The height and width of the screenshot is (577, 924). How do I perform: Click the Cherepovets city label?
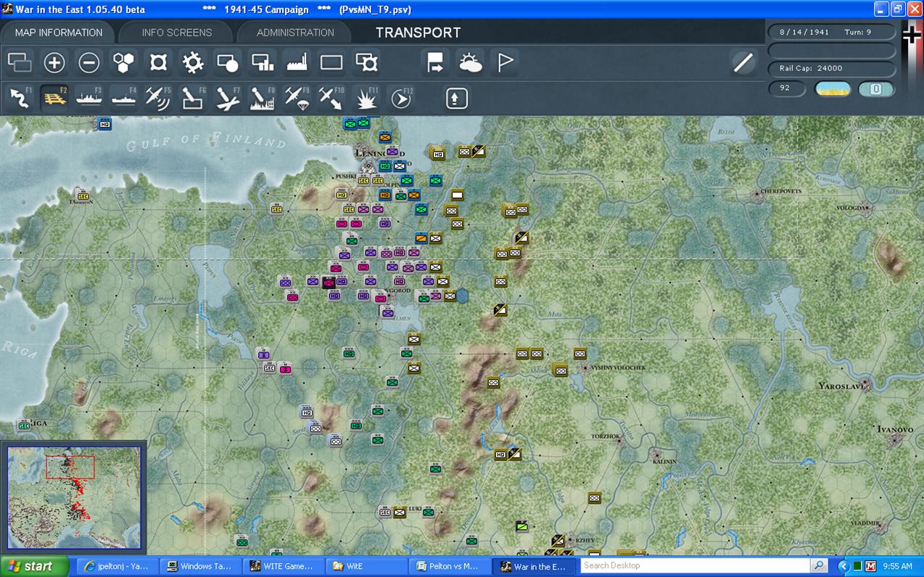coord(780,191)
